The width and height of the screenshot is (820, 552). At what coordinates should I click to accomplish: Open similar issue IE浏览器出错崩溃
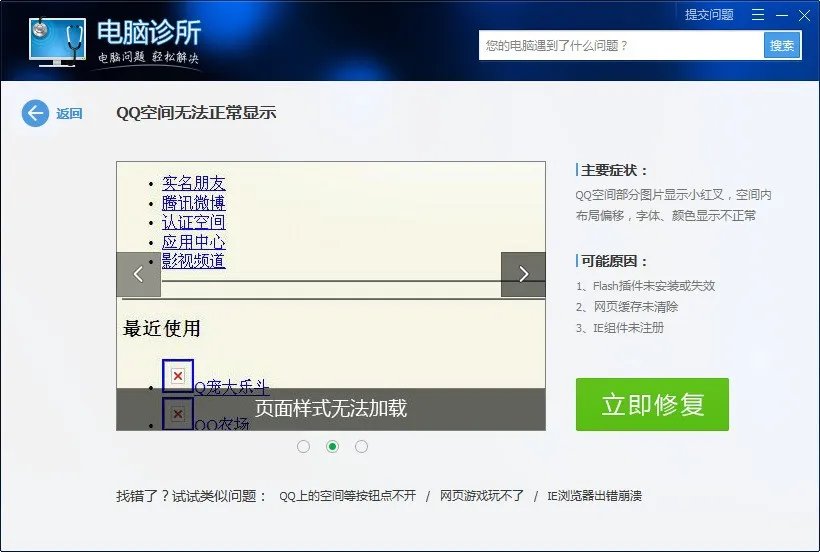pyautogui.click(x=595, y=496)
